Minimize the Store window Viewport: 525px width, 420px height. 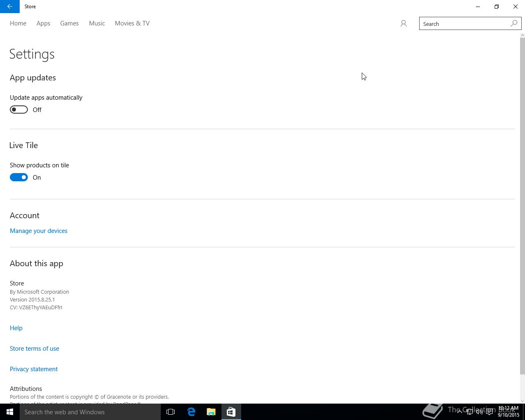coord(478,7)
